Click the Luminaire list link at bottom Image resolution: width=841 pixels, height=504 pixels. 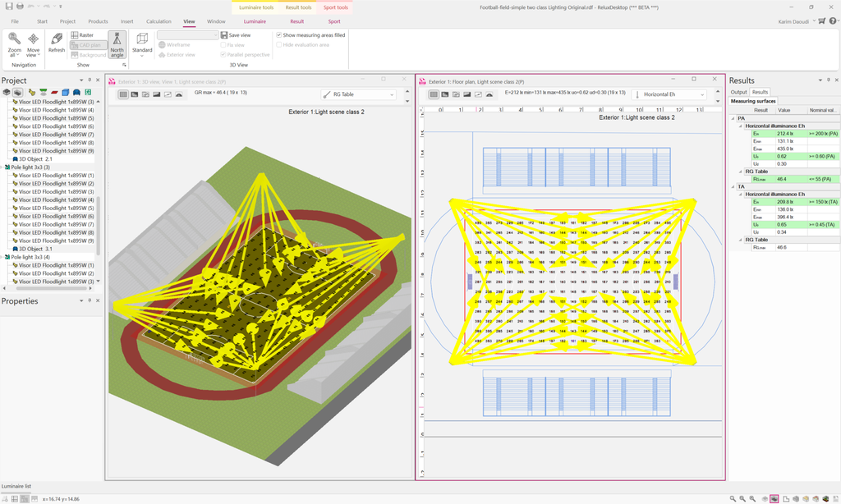point(16,486)
